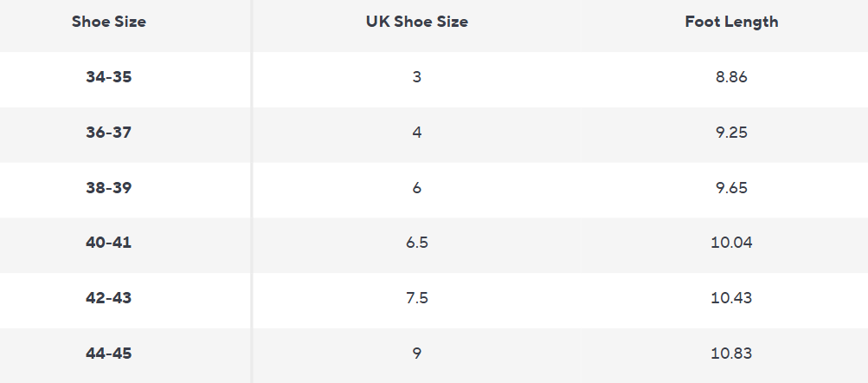Select the 38-39 shoe size row label
The height and width of the screenshot is (383, 868).
pos(109,187)
